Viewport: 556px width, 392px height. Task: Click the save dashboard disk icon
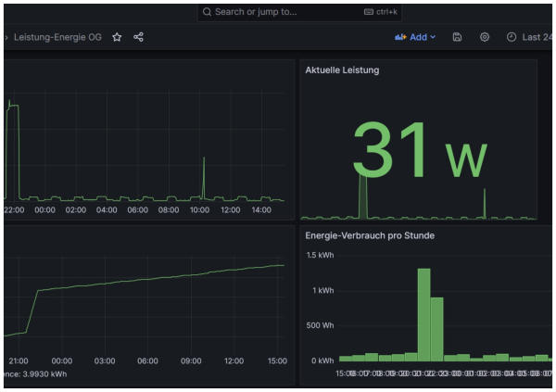point(457,37)
